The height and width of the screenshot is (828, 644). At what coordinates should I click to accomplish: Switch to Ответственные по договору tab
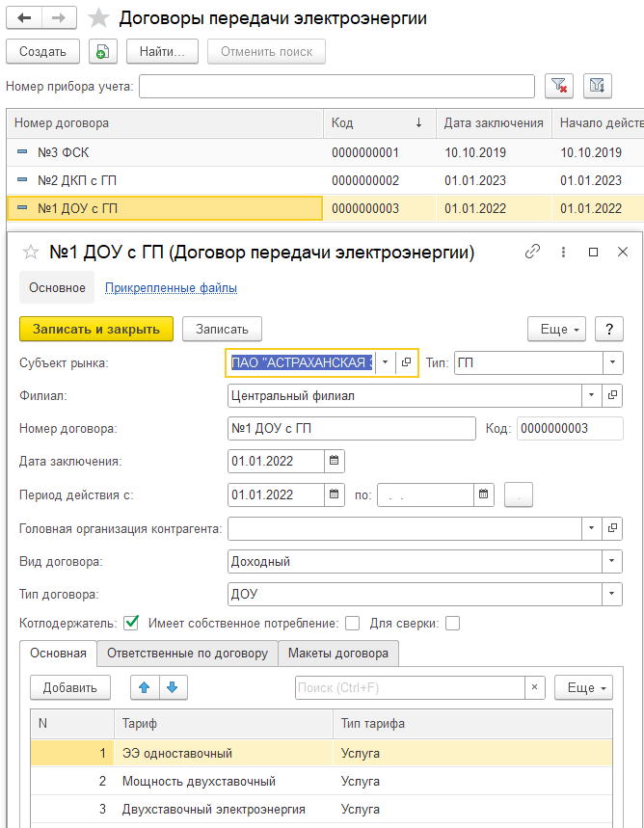coord(187,653)
